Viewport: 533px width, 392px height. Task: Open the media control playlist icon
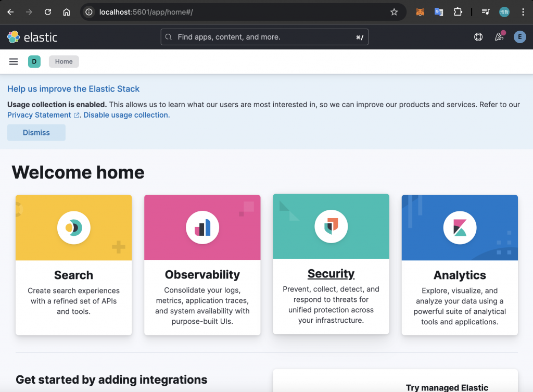486,12
